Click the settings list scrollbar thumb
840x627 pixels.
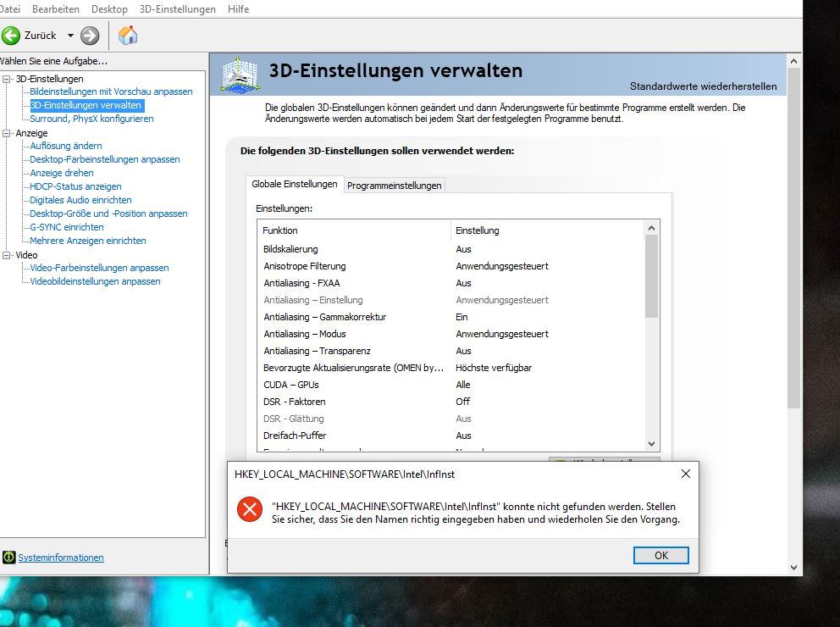pos(651,276)
